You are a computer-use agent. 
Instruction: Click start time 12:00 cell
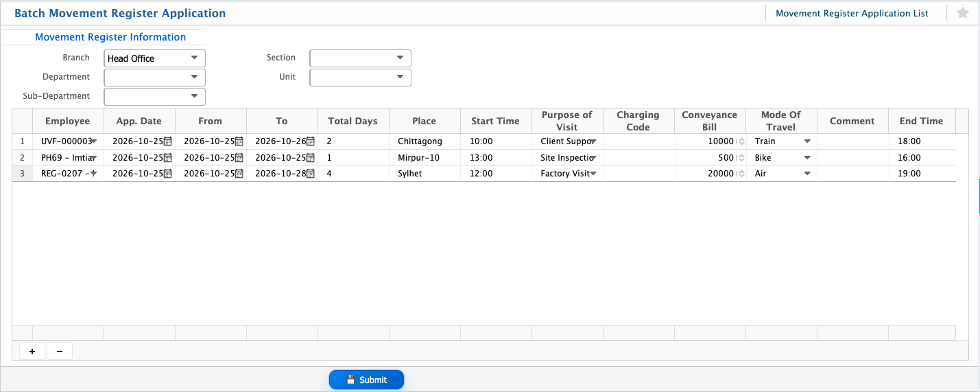pyautogui.click(x=496, y=174)
